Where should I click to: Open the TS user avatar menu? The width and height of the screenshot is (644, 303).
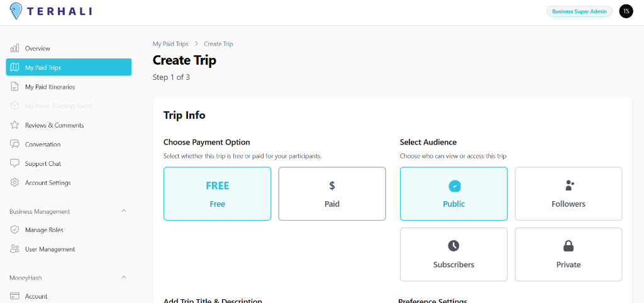[x=626, y=11]
